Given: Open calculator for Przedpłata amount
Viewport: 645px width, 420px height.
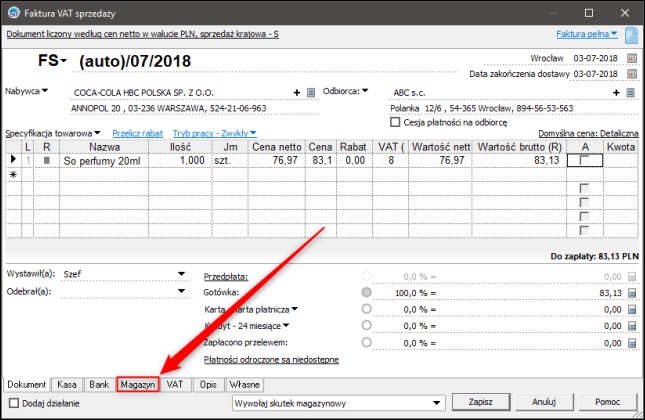Looking at the screenshot, I should click(632, 277).
